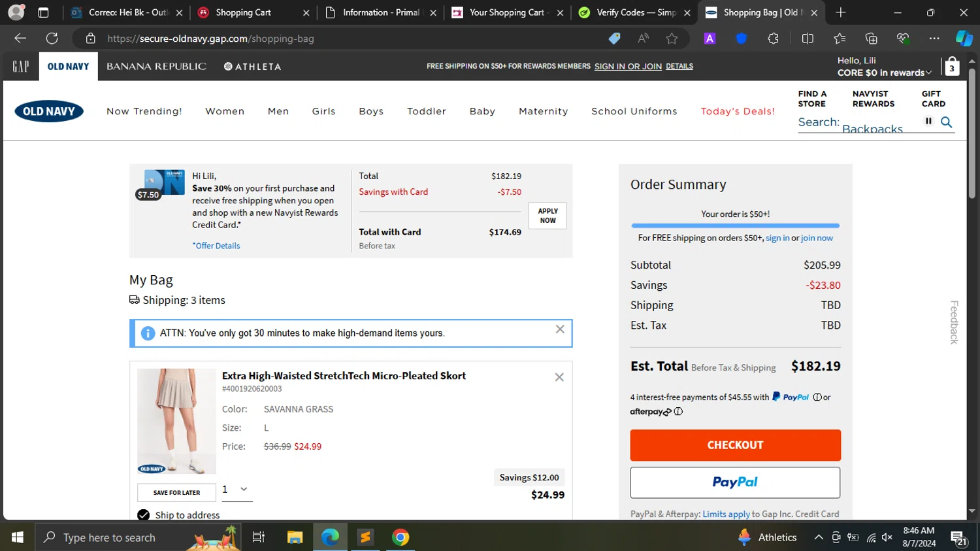The width and height of the screenshot is (980, 551).
Task: Click the skort product thumbnail
Action: [x=176, y=421]
